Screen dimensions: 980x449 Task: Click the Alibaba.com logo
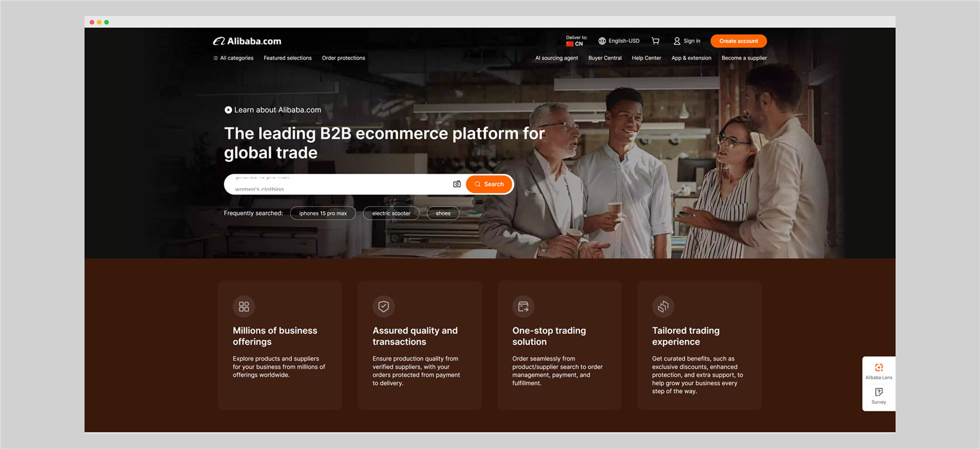click(x=247, y=41)
